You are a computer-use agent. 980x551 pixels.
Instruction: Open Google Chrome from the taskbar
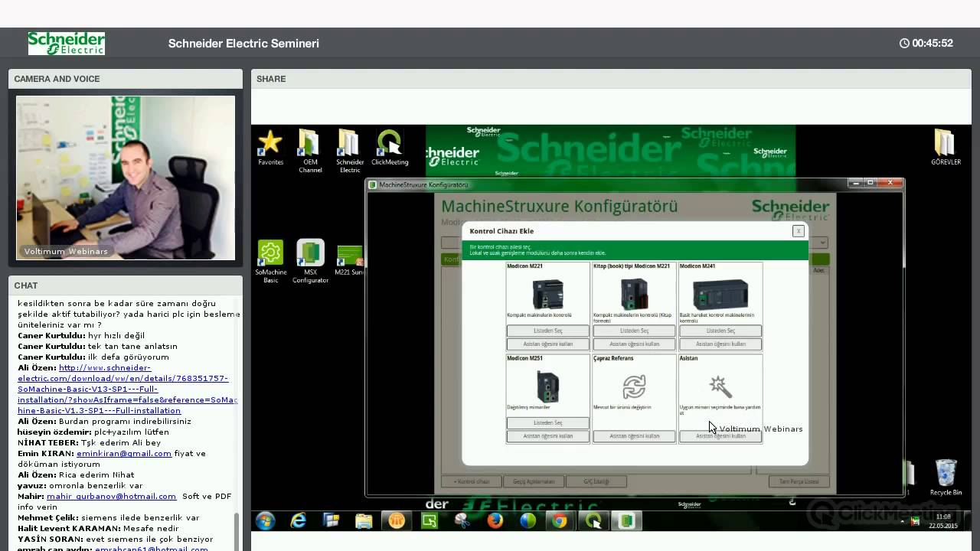560,521
